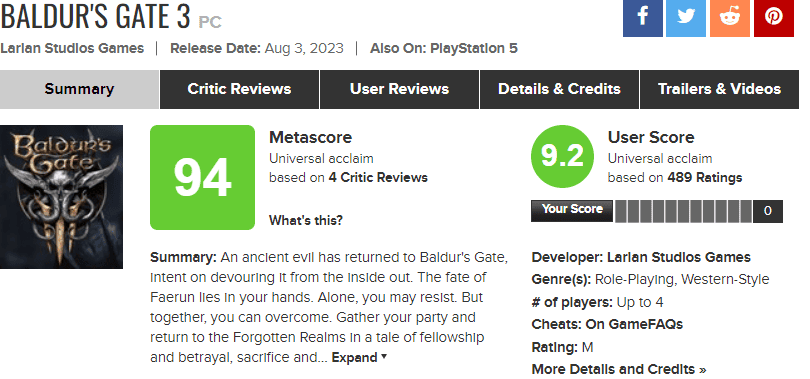810x379 pixels.
Task: Share the page on Facebook
Action: tap(643, 18)
